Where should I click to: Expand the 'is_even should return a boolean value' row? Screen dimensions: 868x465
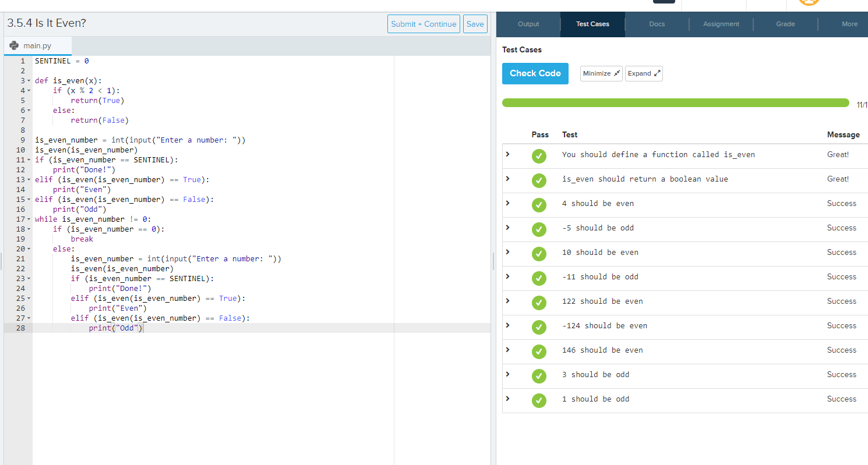click(507, 179)
